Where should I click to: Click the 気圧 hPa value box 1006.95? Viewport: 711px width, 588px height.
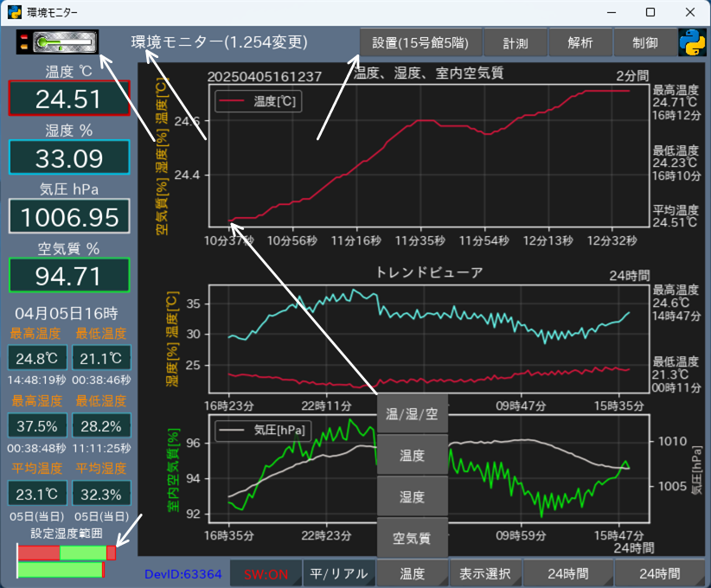tap(69, 216)
